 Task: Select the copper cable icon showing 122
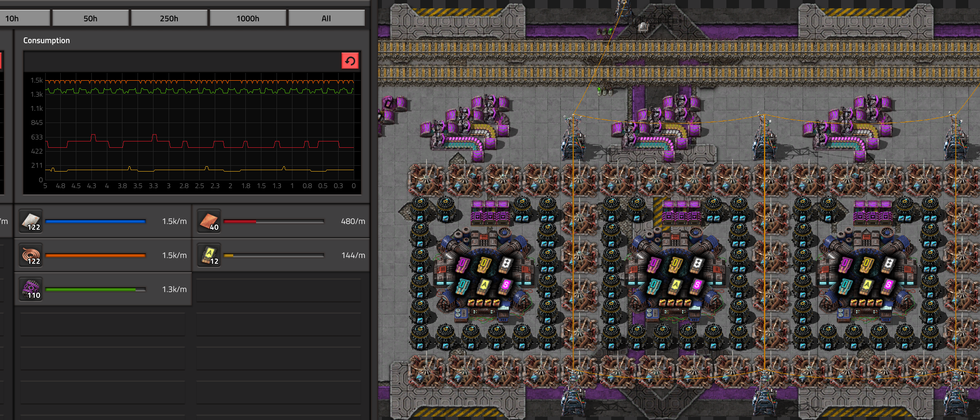(31, 255)
